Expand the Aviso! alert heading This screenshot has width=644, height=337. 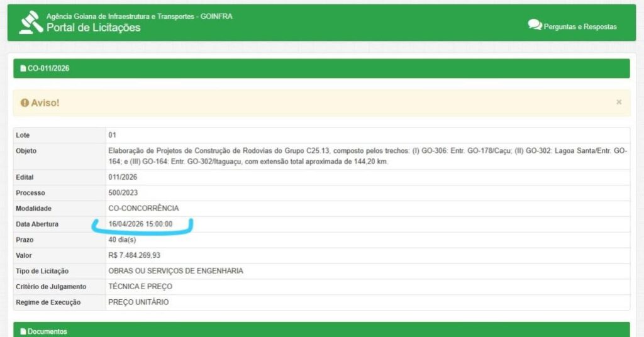coord(45,102)
